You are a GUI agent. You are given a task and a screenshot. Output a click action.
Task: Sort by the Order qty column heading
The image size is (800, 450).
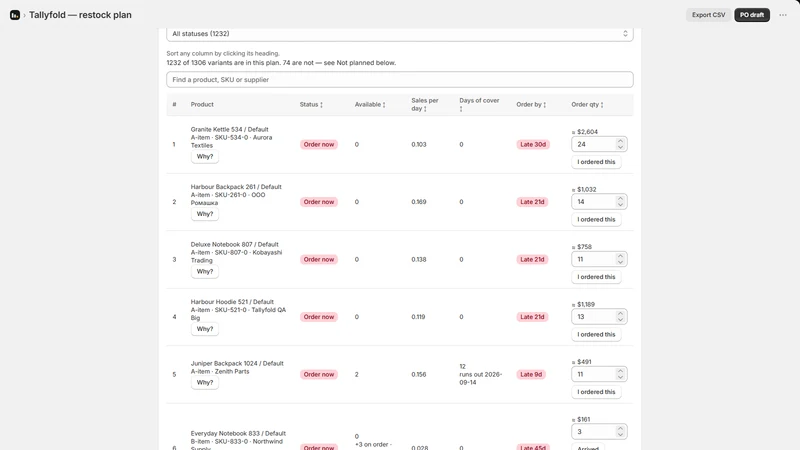587,105
